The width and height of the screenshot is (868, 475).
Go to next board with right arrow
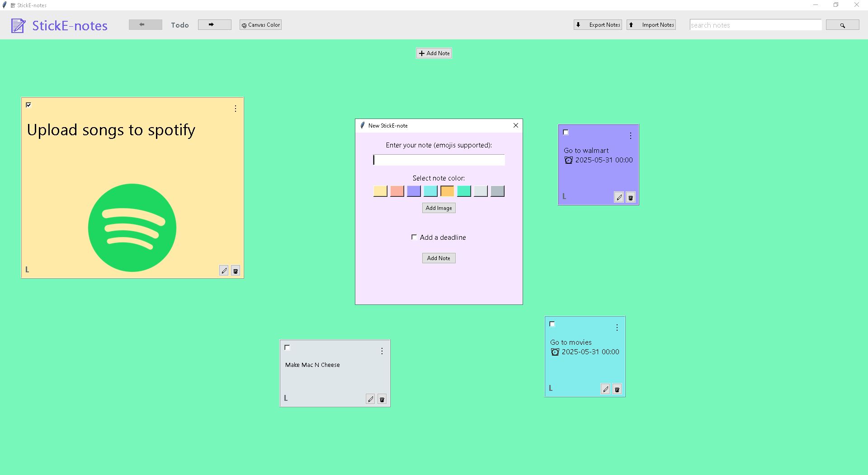(x=214, y=24)
